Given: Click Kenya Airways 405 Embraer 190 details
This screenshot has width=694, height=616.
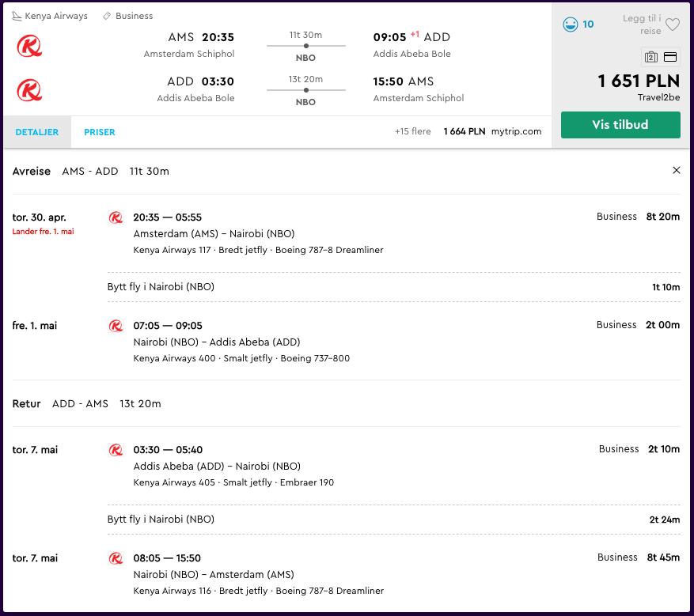Looking at the screenshot, I should click(233, 482).
